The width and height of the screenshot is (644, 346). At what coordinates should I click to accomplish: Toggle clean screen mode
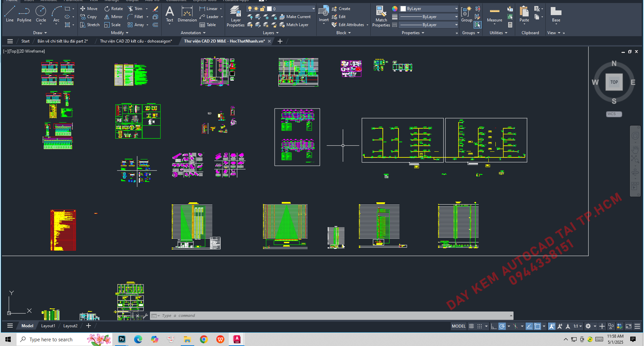629,326
